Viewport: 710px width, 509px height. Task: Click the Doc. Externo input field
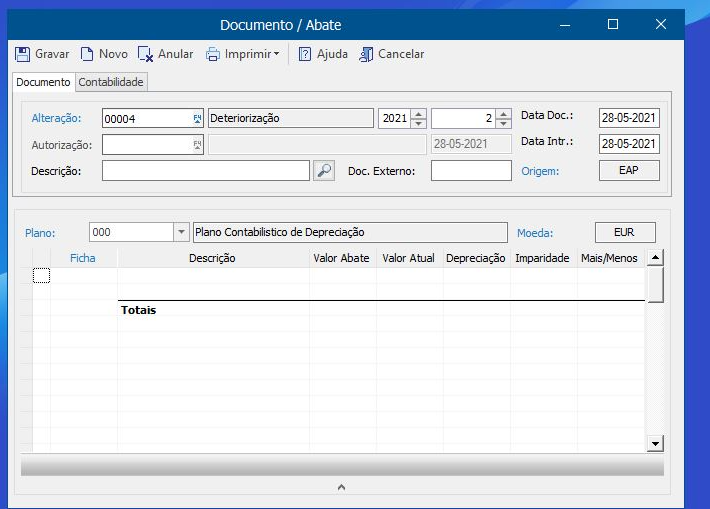click(471, 171)
